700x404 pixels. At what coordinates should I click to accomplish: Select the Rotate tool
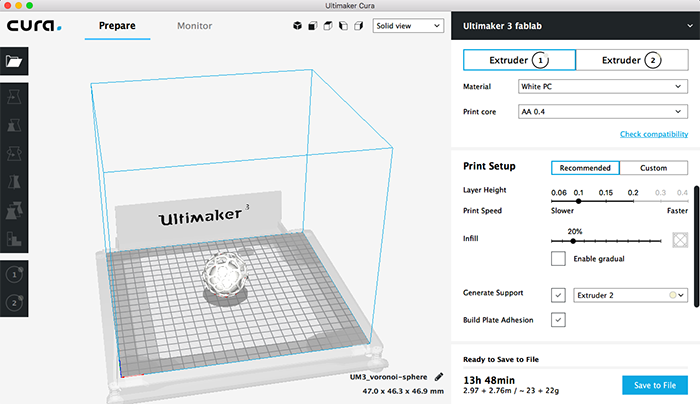click(x=14, y=154)
